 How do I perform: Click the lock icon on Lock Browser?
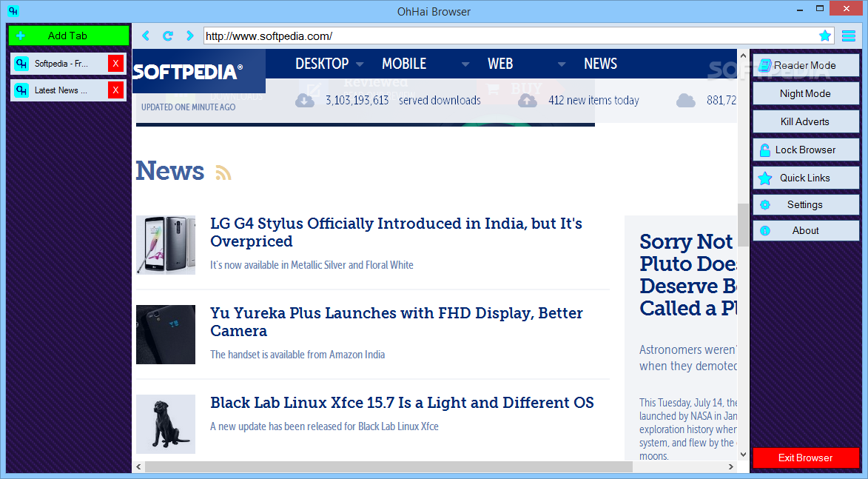[x=765, y=150]
